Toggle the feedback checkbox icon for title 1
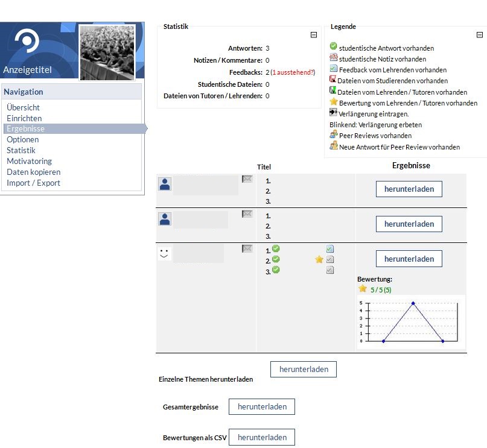The height and width of the screenshot is (448, 487). tap(330, 248)
